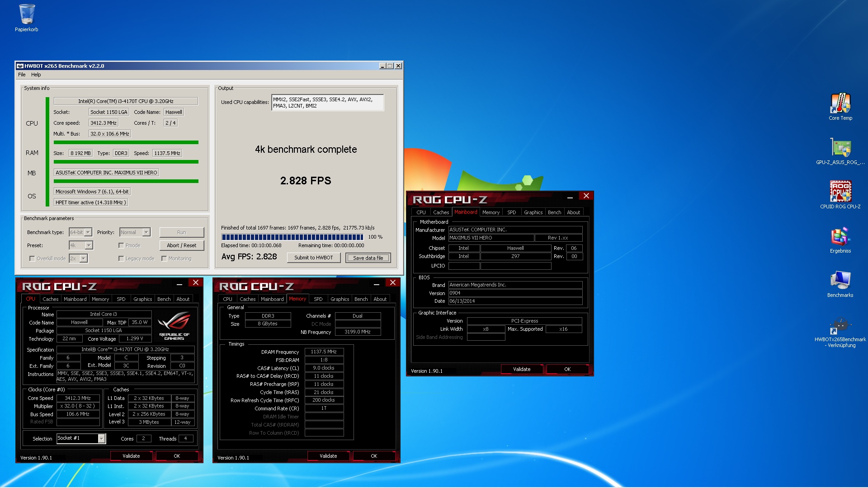Click the benchmark progress bar at 100%

point(292,237)
